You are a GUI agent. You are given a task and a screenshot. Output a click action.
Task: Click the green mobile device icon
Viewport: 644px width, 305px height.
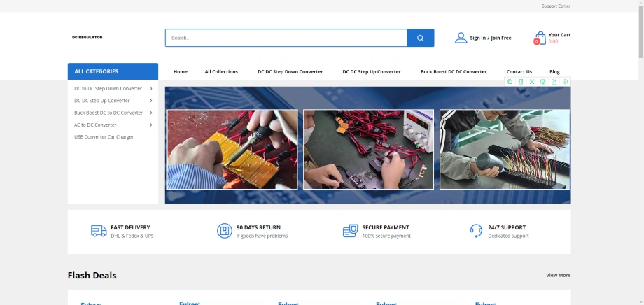521,82
